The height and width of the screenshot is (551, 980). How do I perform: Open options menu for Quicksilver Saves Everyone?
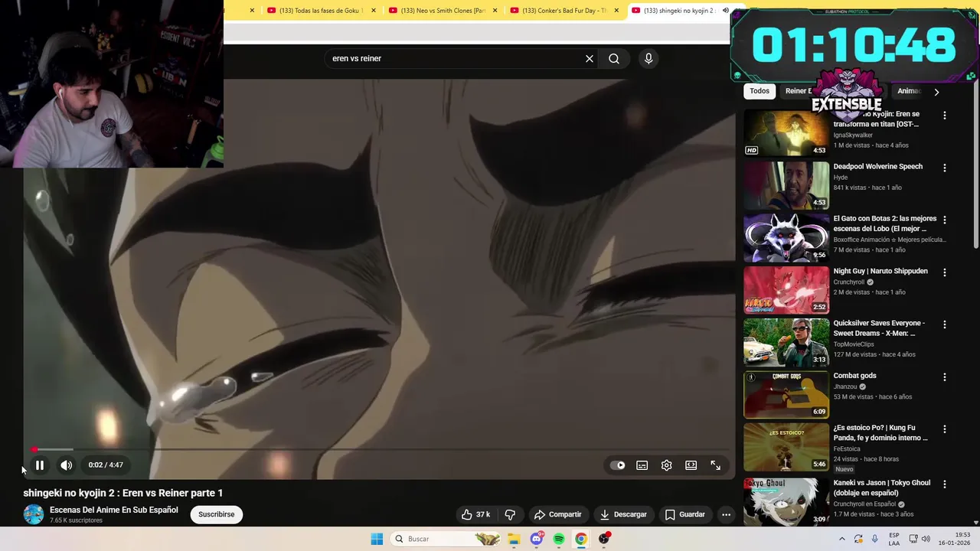point(945,324)
